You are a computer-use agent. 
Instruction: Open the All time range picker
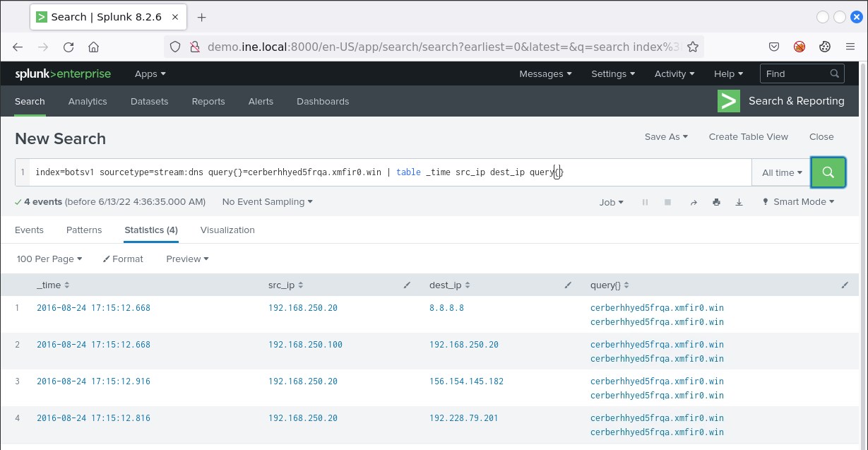coord(781,172)
